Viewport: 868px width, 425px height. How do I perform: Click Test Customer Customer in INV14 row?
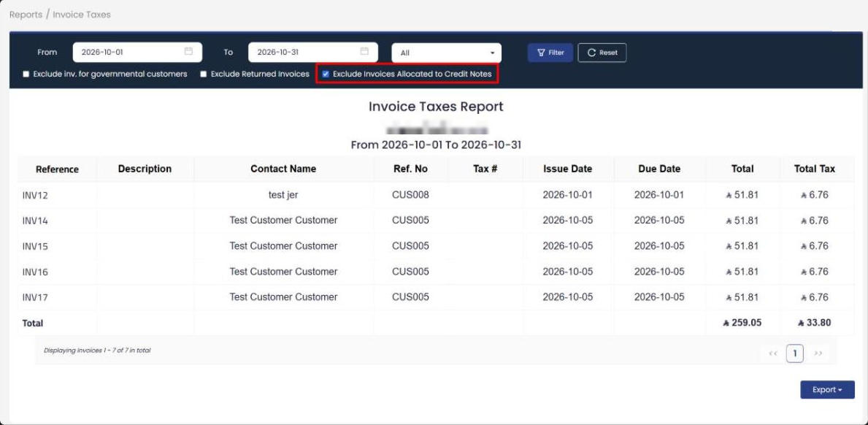283,221
